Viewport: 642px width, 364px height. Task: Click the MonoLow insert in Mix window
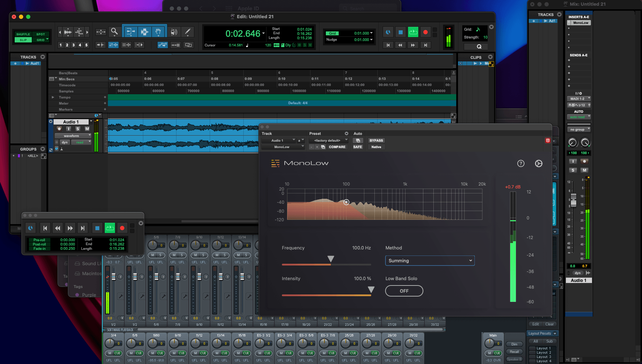tap(581, 23)
